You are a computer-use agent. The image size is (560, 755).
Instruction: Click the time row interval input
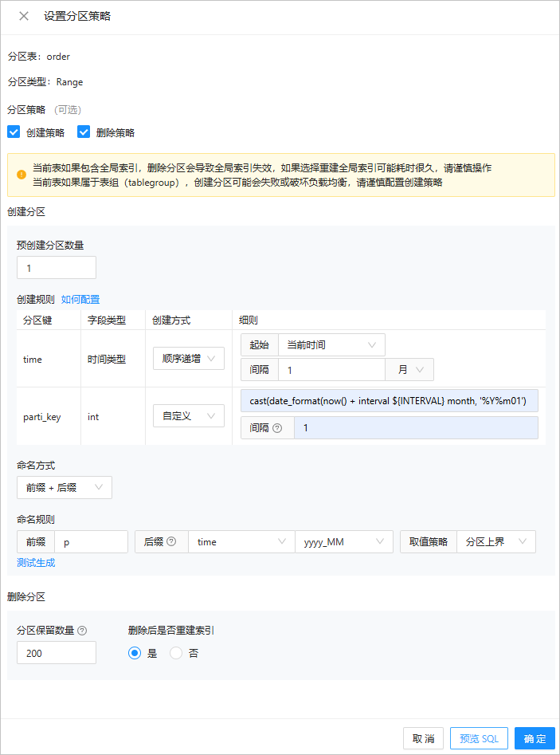(331, 370)
